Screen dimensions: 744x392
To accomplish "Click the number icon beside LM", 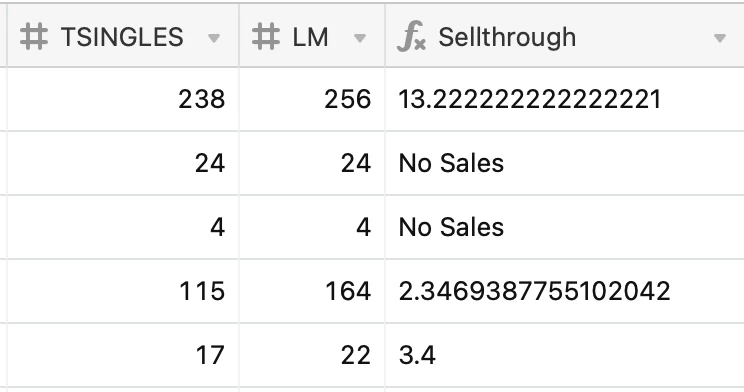I will [266, 37].
